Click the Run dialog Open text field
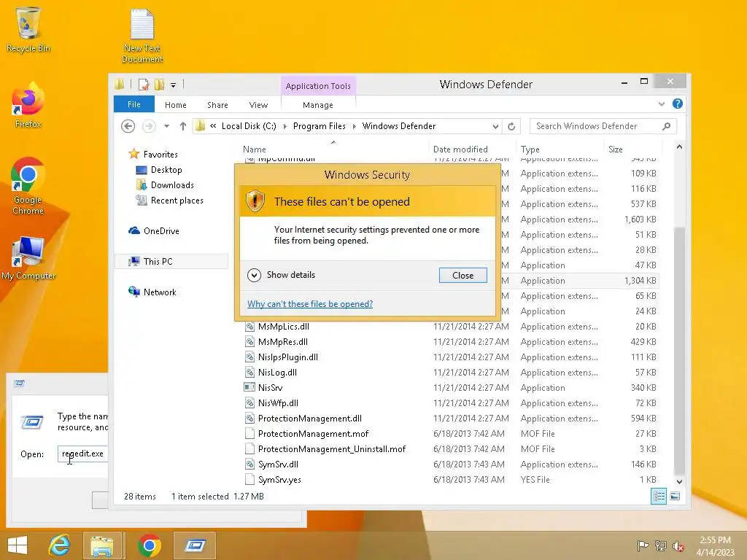The image size is (747, 560). point(83,454)
